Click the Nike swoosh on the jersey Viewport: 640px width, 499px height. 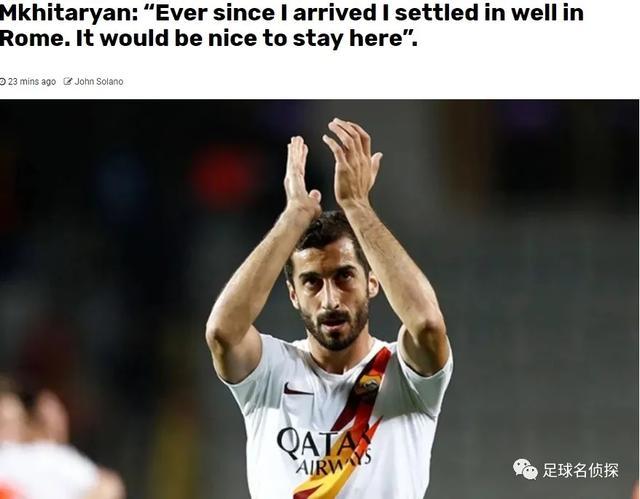[297, 390]
